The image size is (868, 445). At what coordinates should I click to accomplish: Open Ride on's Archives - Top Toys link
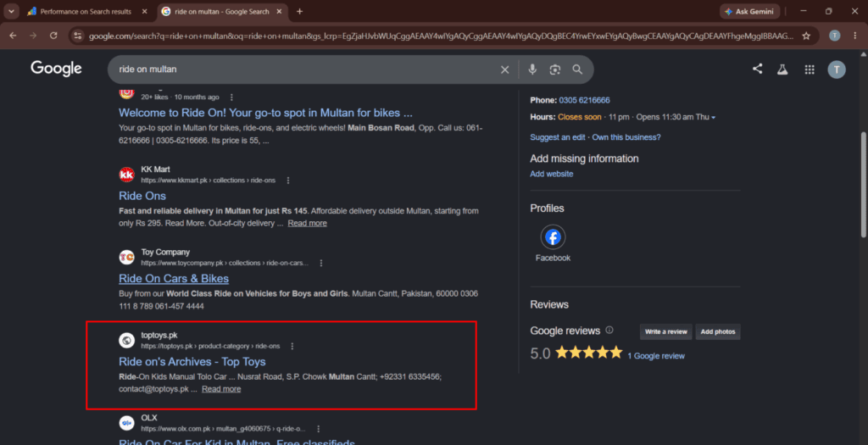pyautogui.click(x=192, y=361)
